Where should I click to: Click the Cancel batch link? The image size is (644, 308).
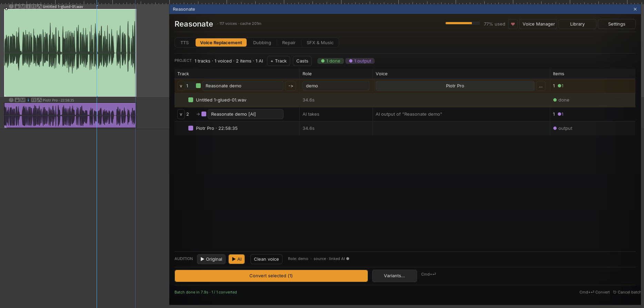(x=627, y=292)
